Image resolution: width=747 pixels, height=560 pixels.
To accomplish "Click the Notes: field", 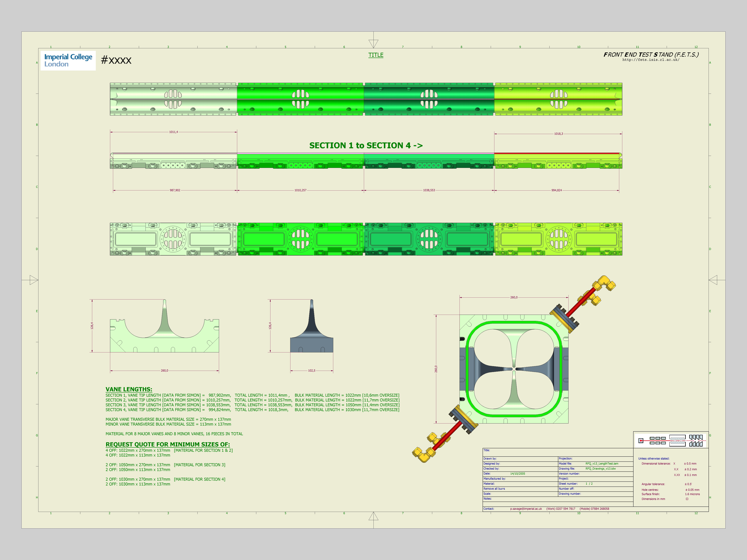I will coord(558,499).
